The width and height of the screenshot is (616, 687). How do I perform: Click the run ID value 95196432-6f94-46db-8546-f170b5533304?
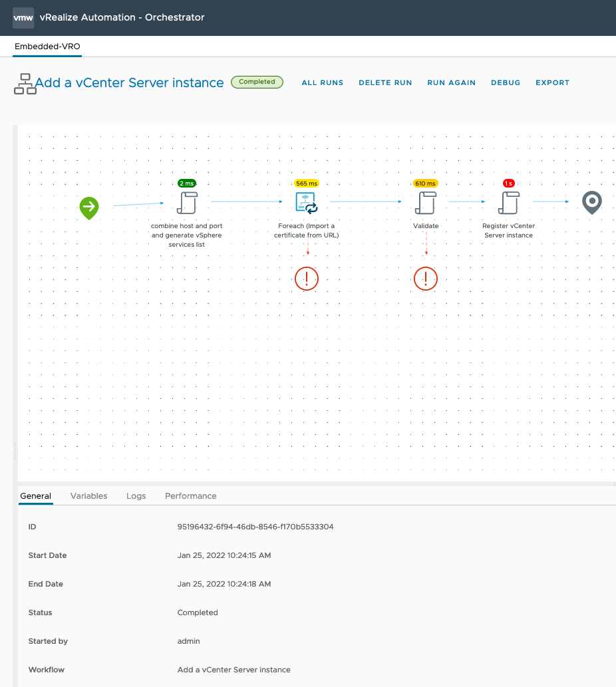coord(255,527)
